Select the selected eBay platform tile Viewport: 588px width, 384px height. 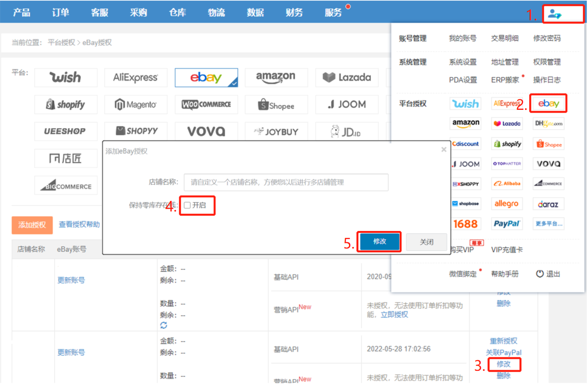point(206,78)
